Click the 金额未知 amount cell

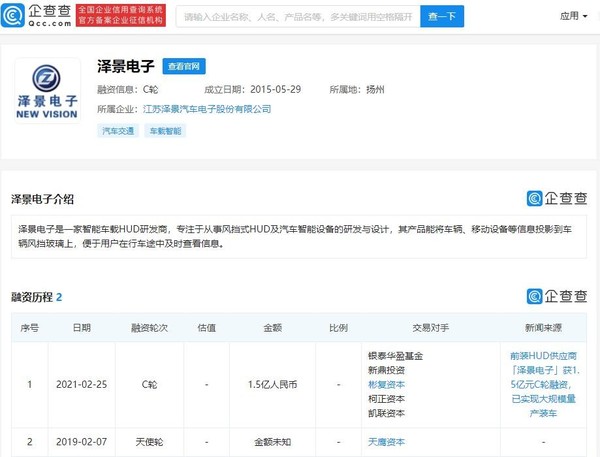[272, 442]
